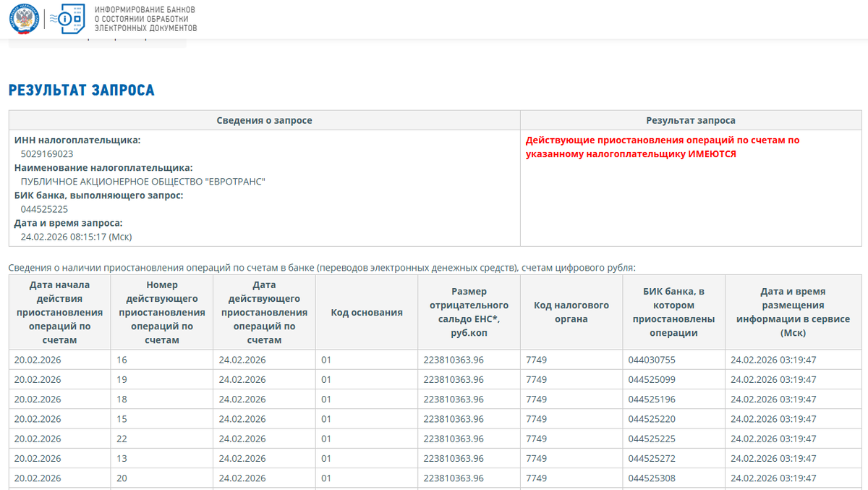Click the 'Результат запроса' column header cell
Screen dimensions: 868x490
(x=691, y=120)
